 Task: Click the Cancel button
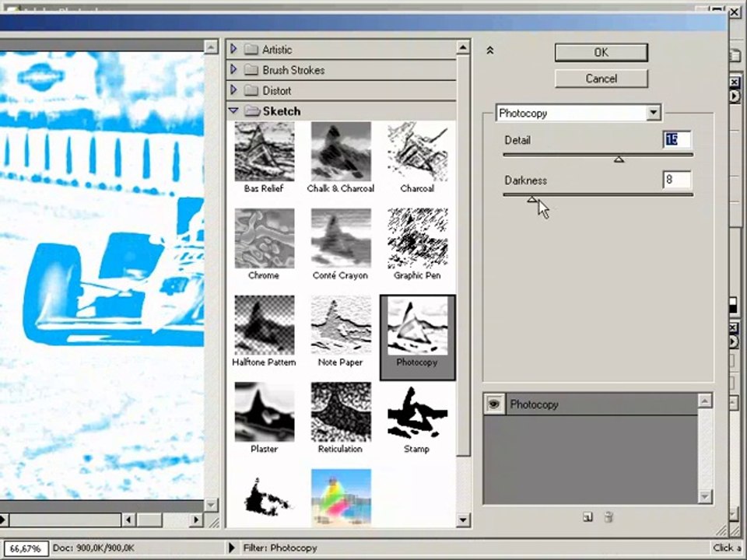click(601, 79)
